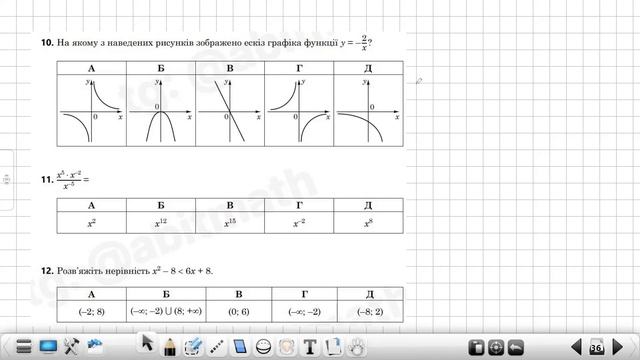640x360 pixels.
Task: Click the blue share arrow icon
Action: 95,346
